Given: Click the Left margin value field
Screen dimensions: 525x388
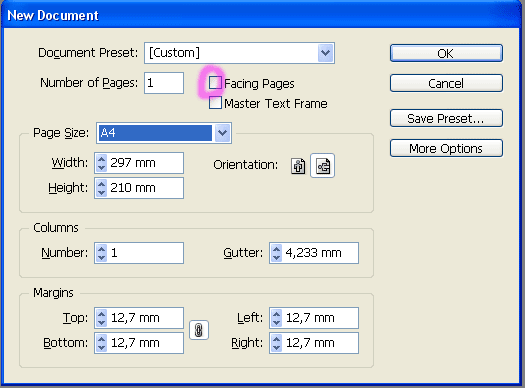Looking at the screenshot, I should (x=314, y=318).
